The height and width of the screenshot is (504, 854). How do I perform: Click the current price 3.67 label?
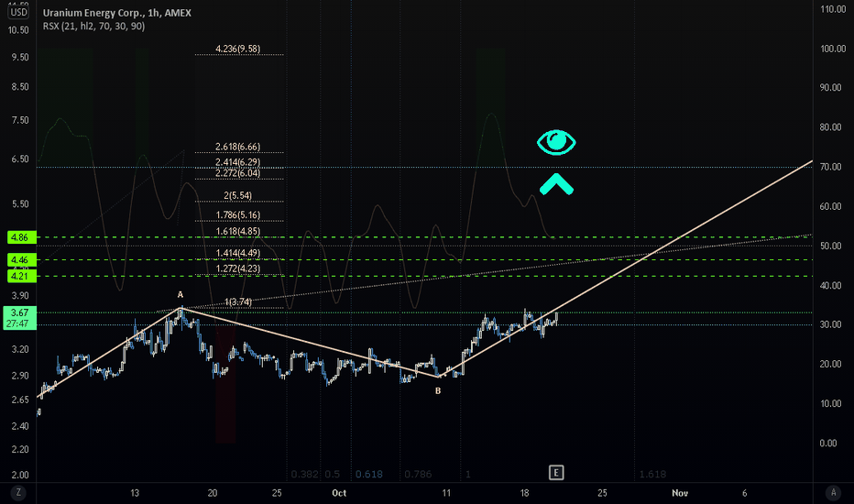pyautogui.click(x=19, y=312)
